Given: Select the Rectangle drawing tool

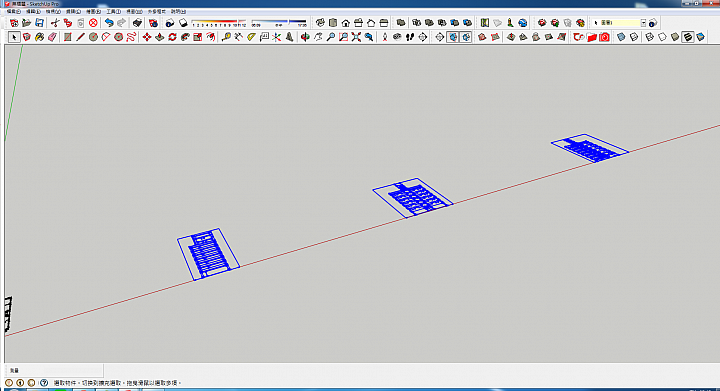Looking at the screenshot, I should (x=68, y=37).
